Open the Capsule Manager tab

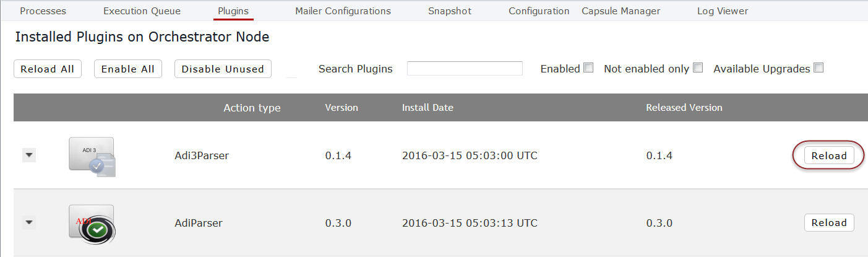coord(621,11)
